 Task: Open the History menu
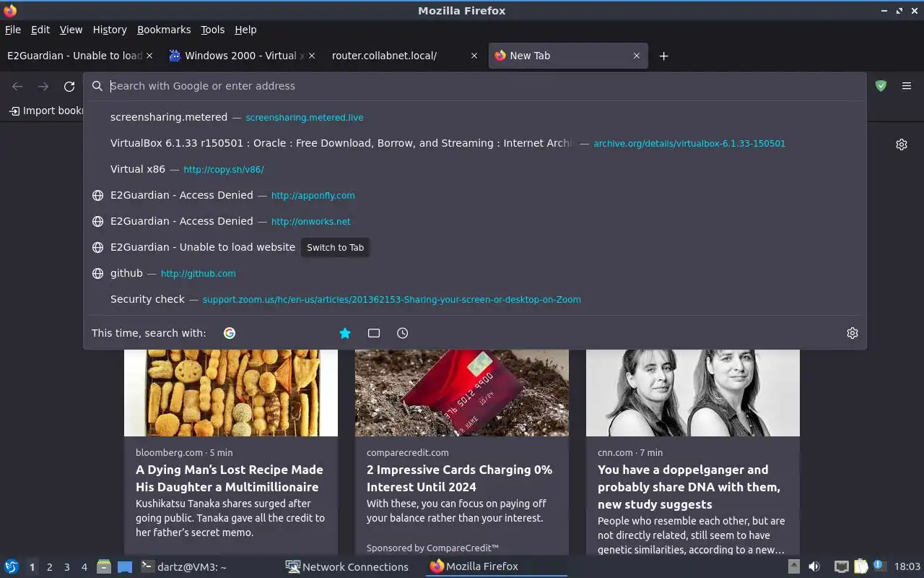[110, 30]
